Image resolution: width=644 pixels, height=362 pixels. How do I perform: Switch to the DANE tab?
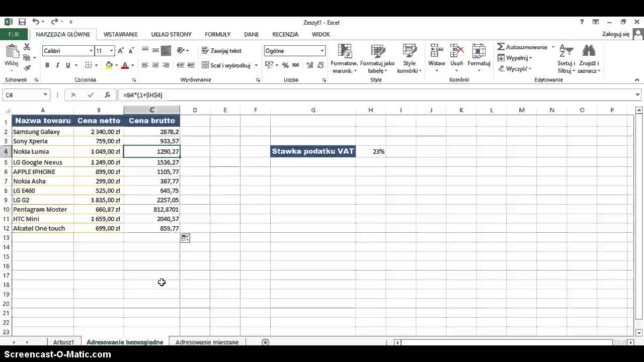tap(252, 34)
